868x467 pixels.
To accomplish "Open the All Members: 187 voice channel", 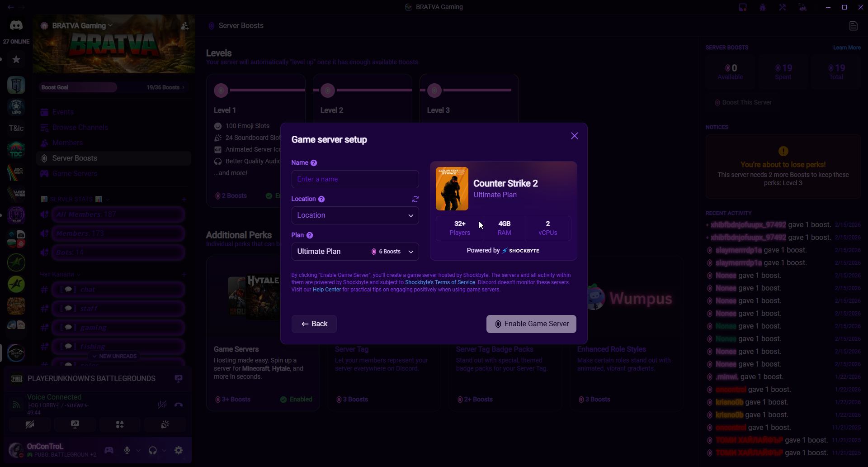I will click(118, 214).
